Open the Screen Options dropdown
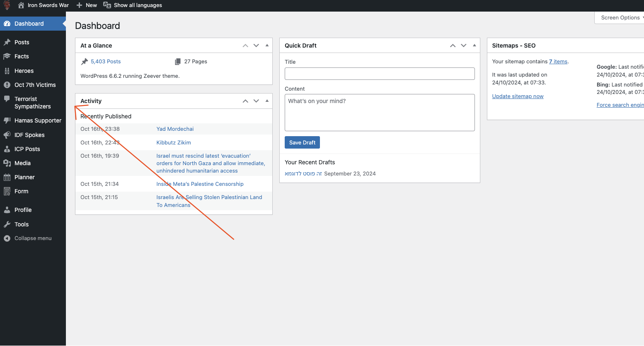 coord(620,18)
